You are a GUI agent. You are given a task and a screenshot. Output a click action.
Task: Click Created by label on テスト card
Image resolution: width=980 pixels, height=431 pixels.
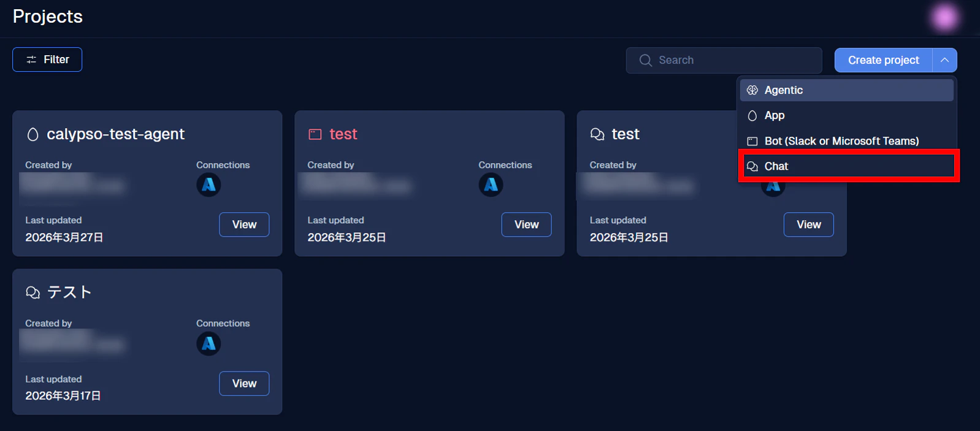pos(48,323)
